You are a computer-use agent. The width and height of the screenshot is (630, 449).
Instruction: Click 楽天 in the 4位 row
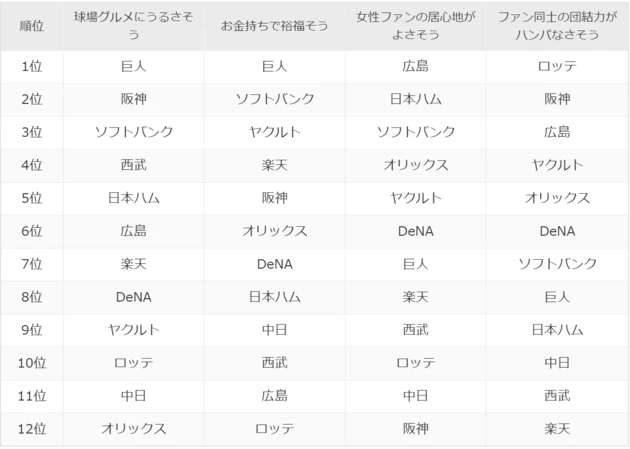click(x=274, y=166)
